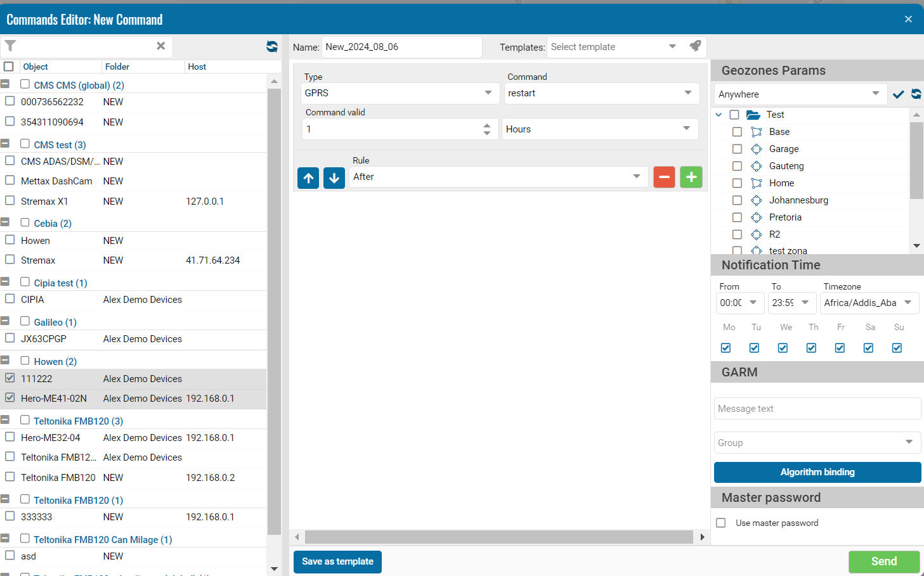924x576 pixels.
Task: Click the filter funnel icon
Action: [x=11, y=46]
